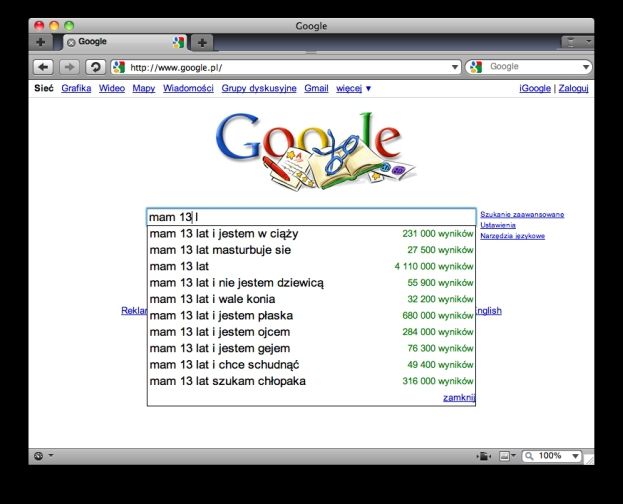Open the iGoogle link
Image resolution: width=623 pixels, height=504 pixels.
click(535, 88)
